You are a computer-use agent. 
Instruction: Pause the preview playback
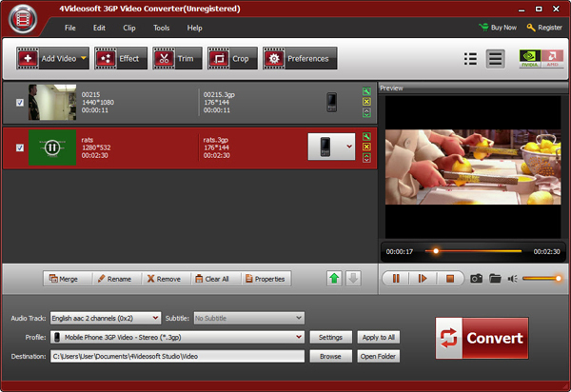click(x=396, y=279)
